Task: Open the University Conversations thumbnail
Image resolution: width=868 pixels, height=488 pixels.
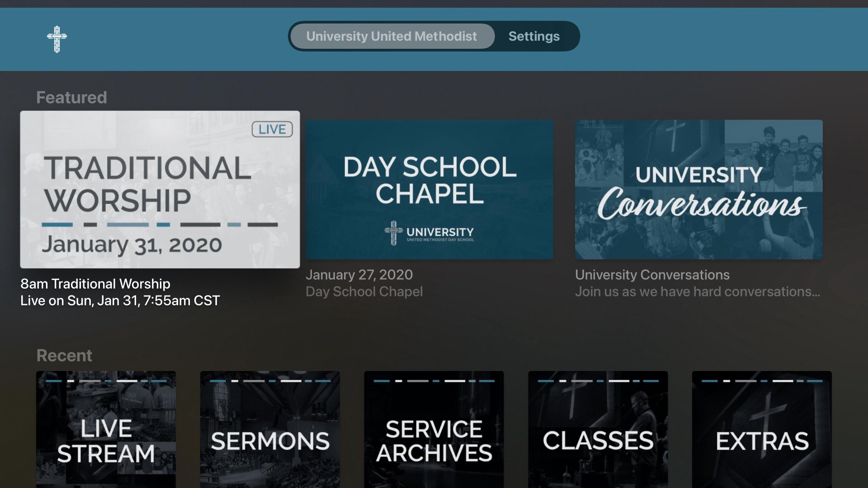Action: [x=699, y=189]
